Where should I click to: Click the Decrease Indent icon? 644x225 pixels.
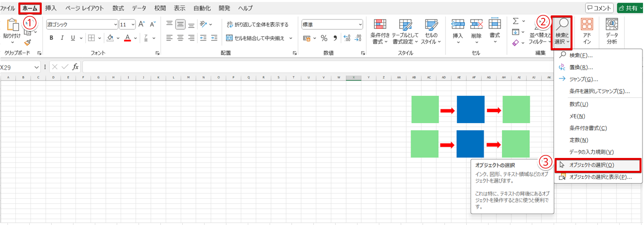tap(203, 38)
